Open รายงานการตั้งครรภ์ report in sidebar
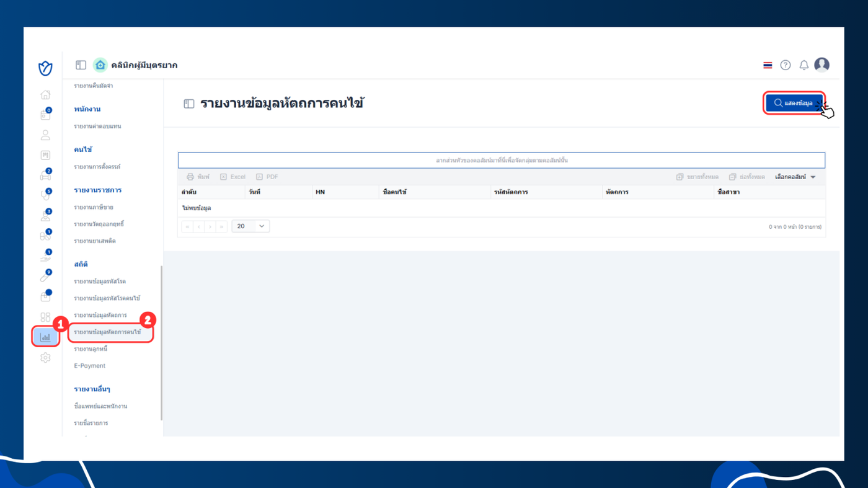Viewport: 868px width, 488px height. (97, 167)
